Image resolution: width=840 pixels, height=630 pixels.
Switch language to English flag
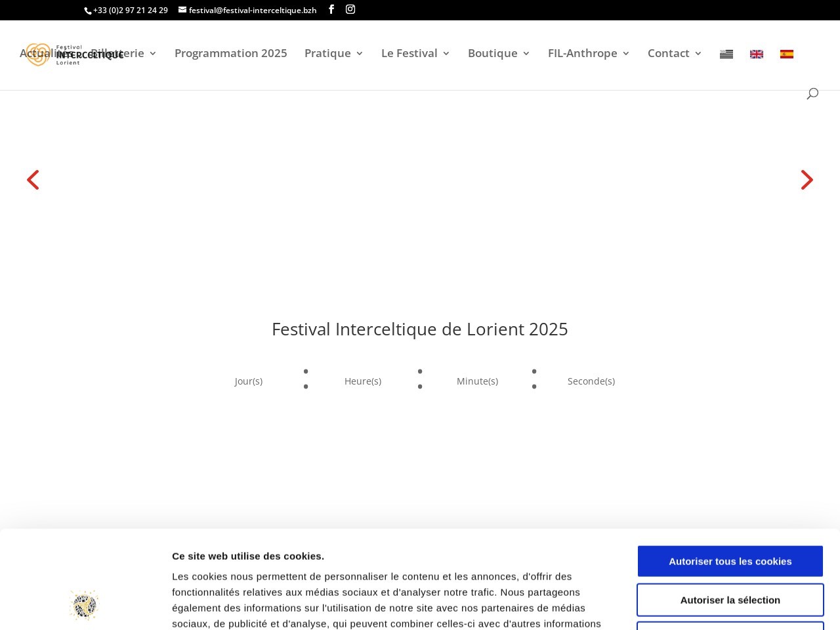pos(757,54)
